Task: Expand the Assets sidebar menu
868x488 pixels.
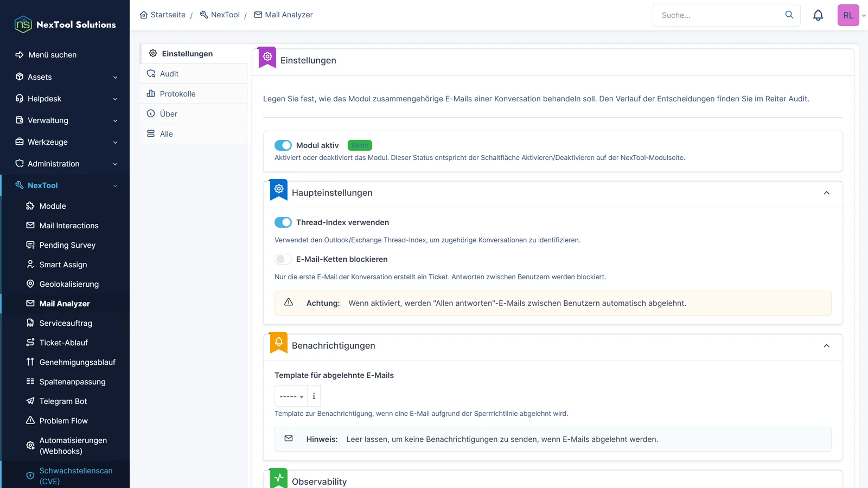Action: click(x=65, y=77)
